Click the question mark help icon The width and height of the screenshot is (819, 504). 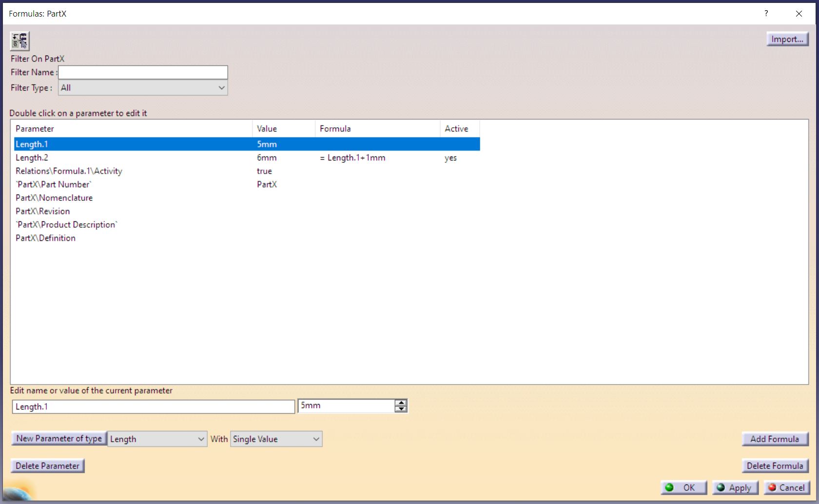click(x=766, y=14)
